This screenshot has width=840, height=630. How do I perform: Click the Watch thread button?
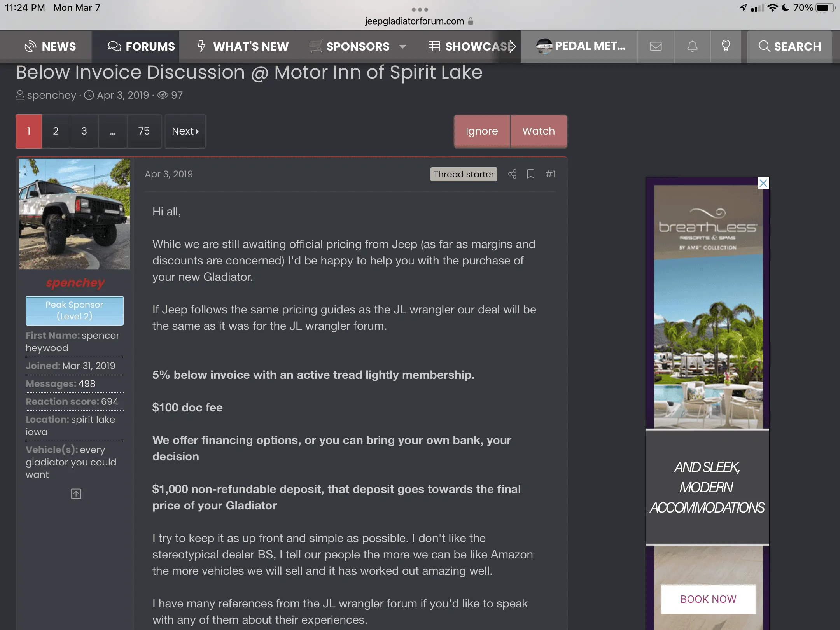tap(539, 131)
